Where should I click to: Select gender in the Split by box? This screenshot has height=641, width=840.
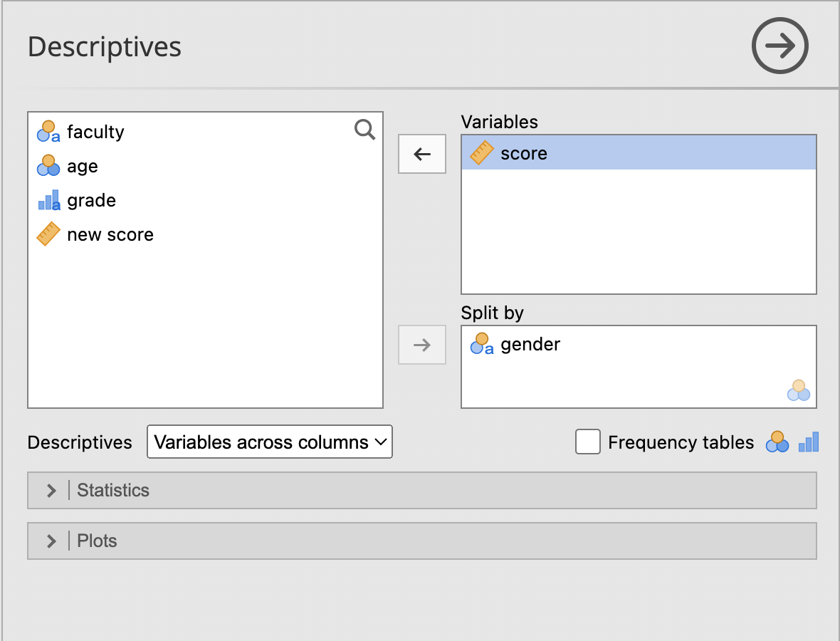(x=530, y=344)
